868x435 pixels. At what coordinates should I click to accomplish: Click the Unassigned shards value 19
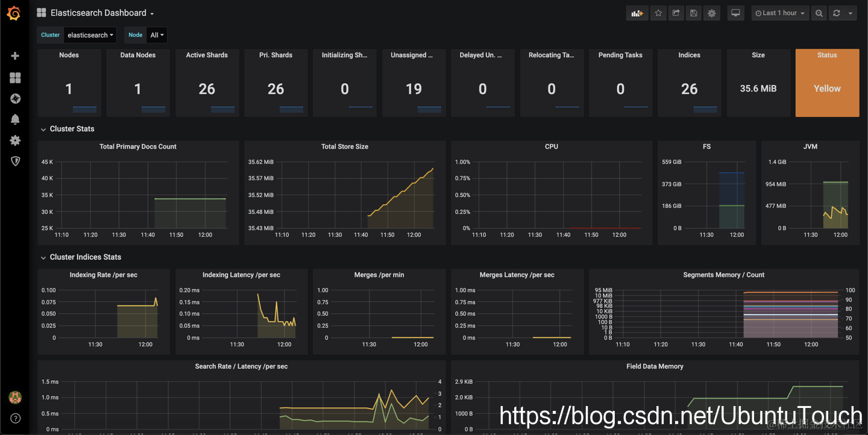point(414,89)
